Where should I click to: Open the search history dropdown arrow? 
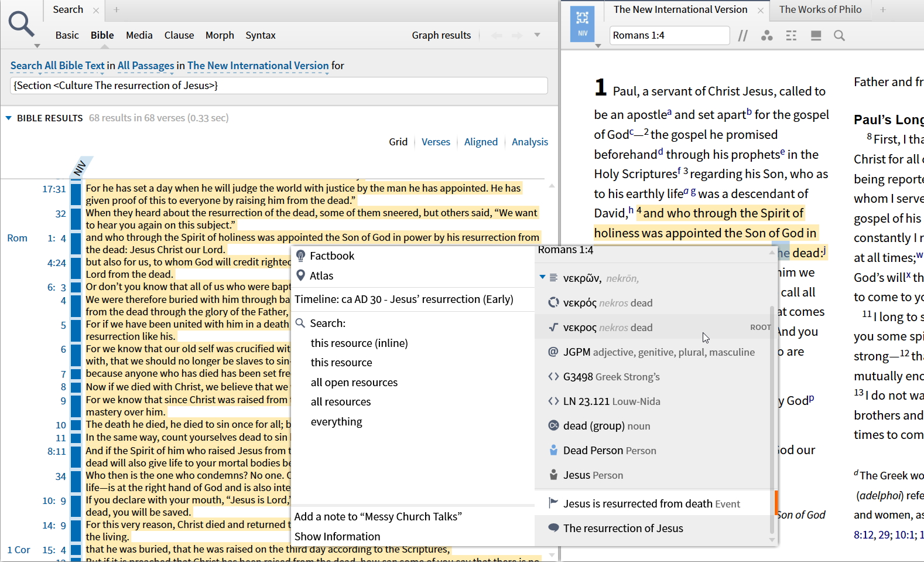tap(537, 35)
